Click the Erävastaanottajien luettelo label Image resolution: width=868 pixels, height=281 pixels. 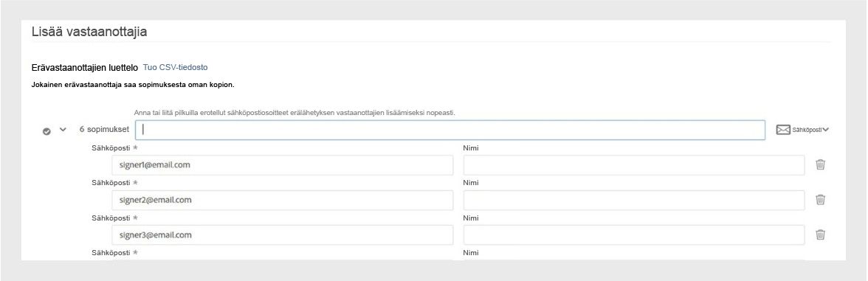pos(85,68)
